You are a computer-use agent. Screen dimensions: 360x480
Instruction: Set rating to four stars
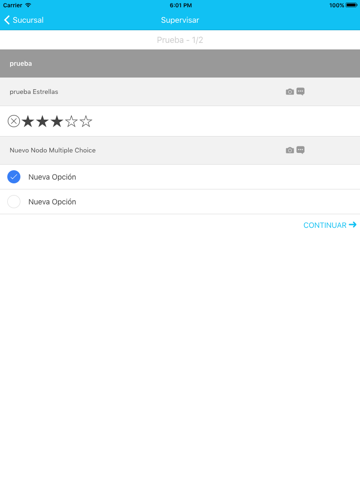click(x=71, y=121)
